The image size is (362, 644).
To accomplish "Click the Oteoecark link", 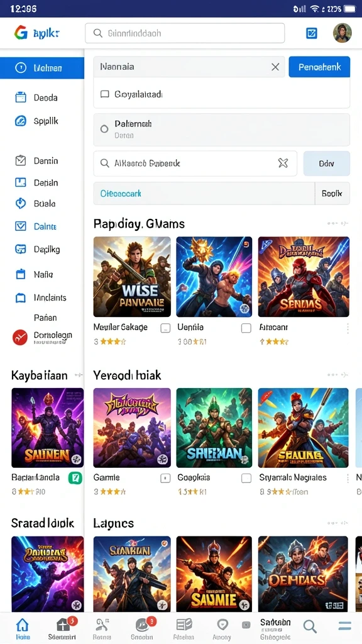I will point(121,194).
